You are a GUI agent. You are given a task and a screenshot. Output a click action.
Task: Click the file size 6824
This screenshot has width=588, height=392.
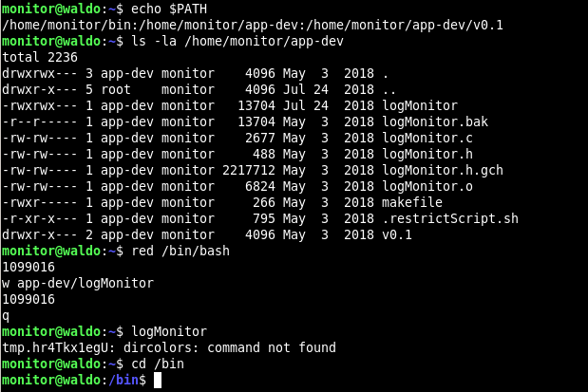click(x=260, y=186)
